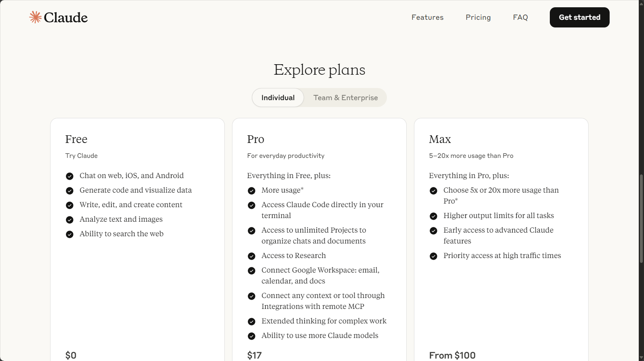Click the Claude starburst logo icon

point(36,17)
